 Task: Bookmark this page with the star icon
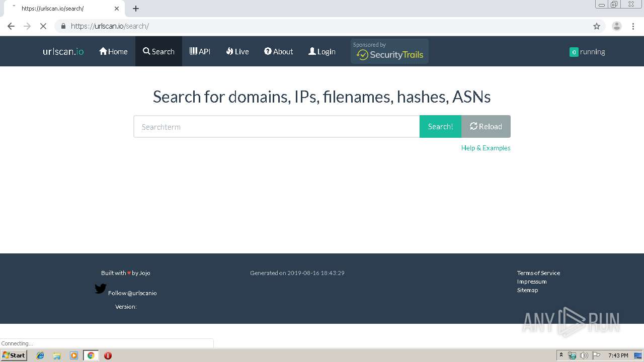(x=597, y=26)
